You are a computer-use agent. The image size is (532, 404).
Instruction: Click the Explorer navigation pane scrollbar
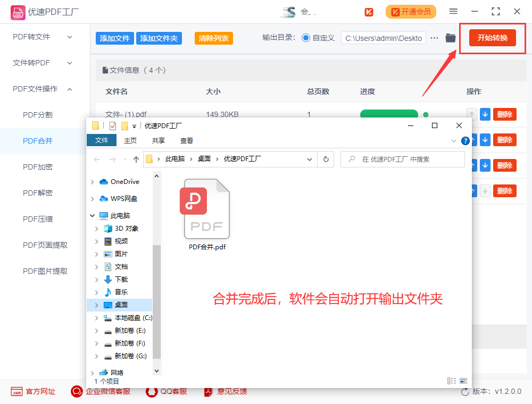156,301
